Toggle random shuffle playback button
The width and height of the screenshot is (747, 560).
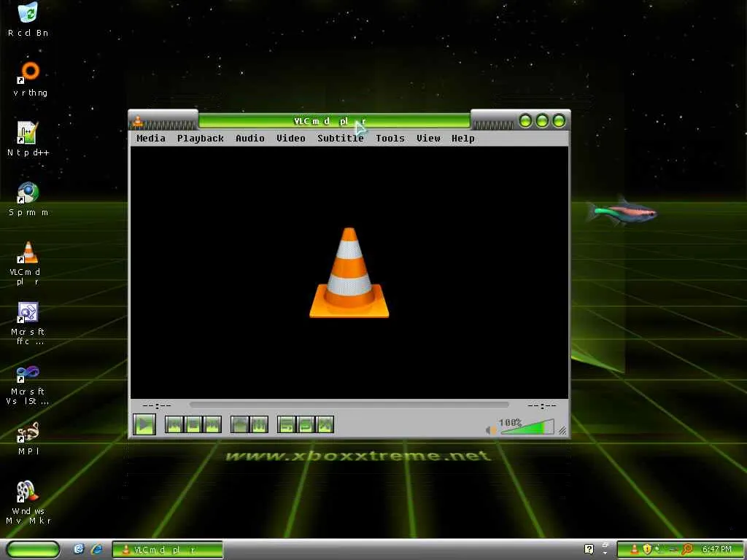[325, 424]
